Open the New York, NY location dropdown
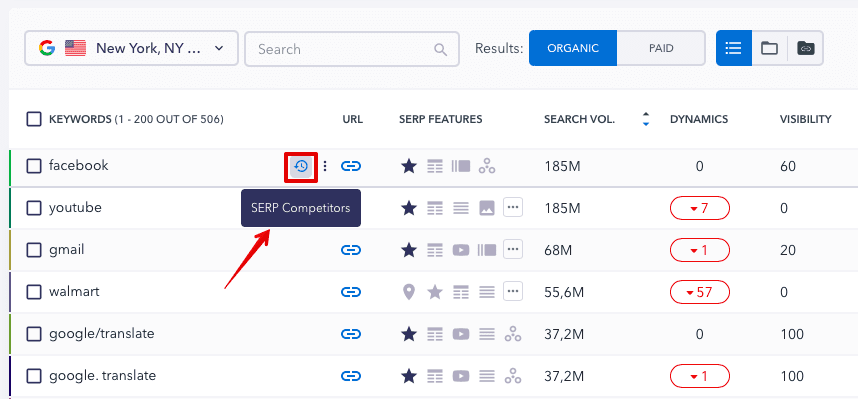Screen dimensions: 858x399 coord(131,48)
